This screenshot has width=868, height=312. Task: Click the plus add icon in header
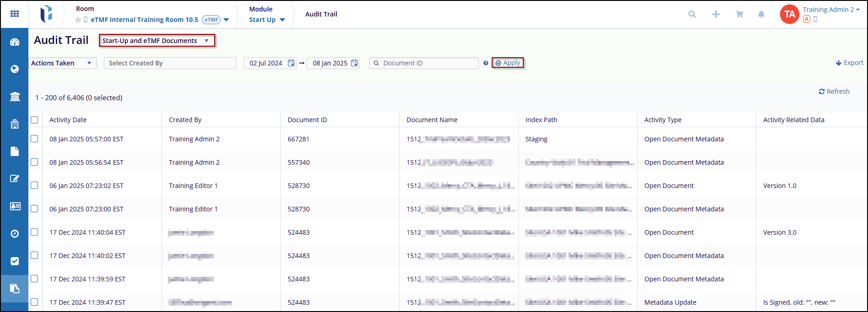[716, 14]
